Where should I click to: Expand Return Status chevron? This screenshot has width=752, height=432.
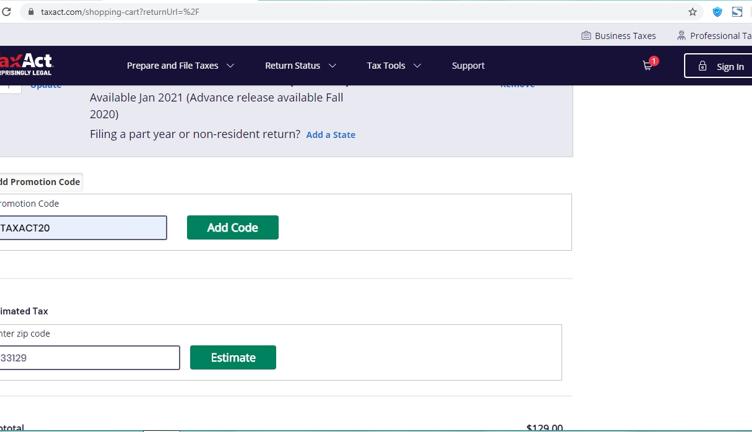point(332,66)
